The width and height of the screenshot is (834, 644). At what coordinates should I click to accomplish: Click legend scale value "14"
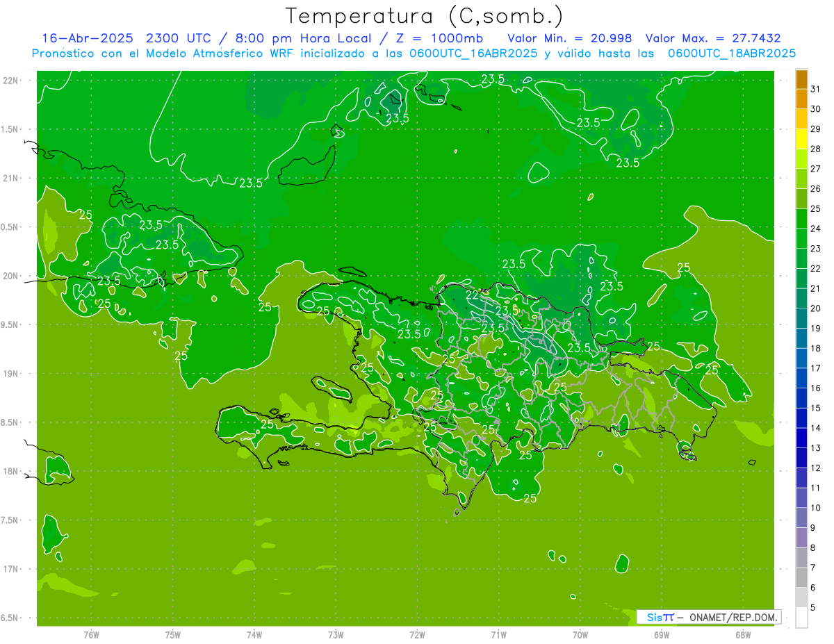(x=816, y=428)
